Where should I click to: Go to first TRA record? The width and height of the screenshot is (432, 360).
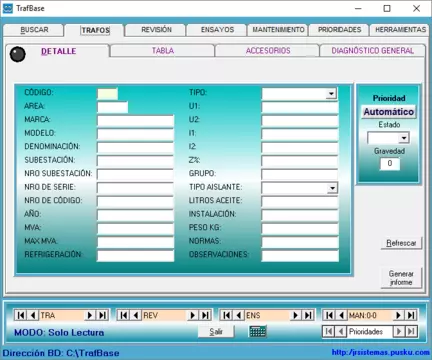[21, 315]
